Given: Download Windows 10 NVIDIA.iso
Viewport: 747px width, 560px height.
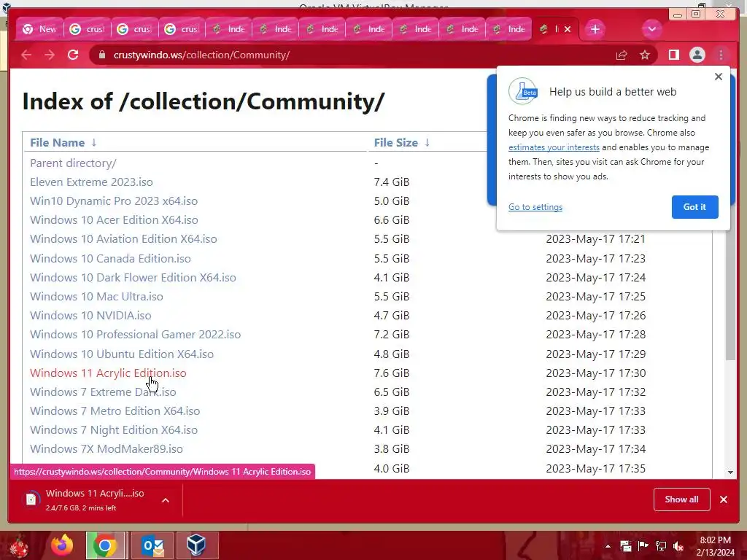Looking at the screenshot, I should (90, 316).
